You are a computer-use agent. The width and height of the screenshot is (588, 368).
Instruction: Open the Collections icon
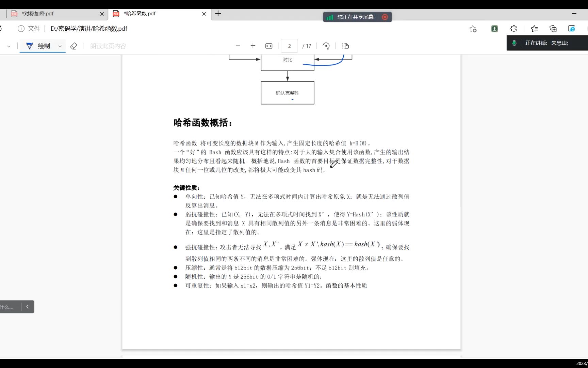point(553,29)
